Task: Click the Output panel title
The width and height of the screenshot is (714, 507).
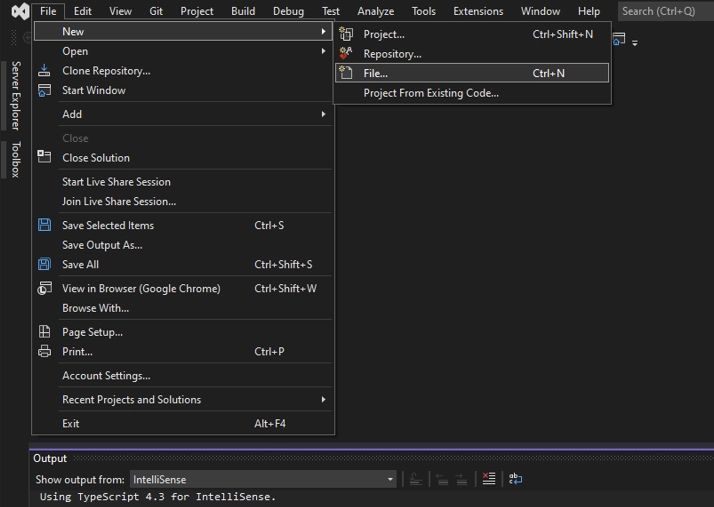Action: pyautogui.click(x=50, y=458)
